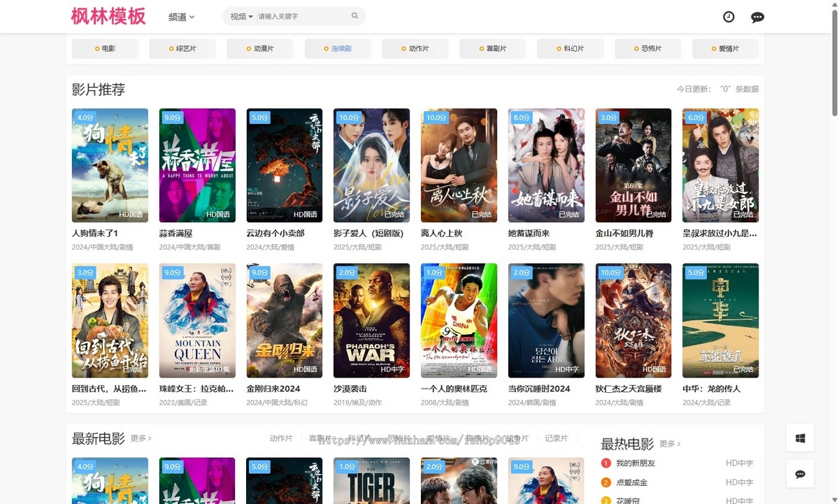The height and width of the screenshot is (504, 839).
Task: Open the 金刚归来2024 title link
Action: pyautogui.click(x=273, y=389)
